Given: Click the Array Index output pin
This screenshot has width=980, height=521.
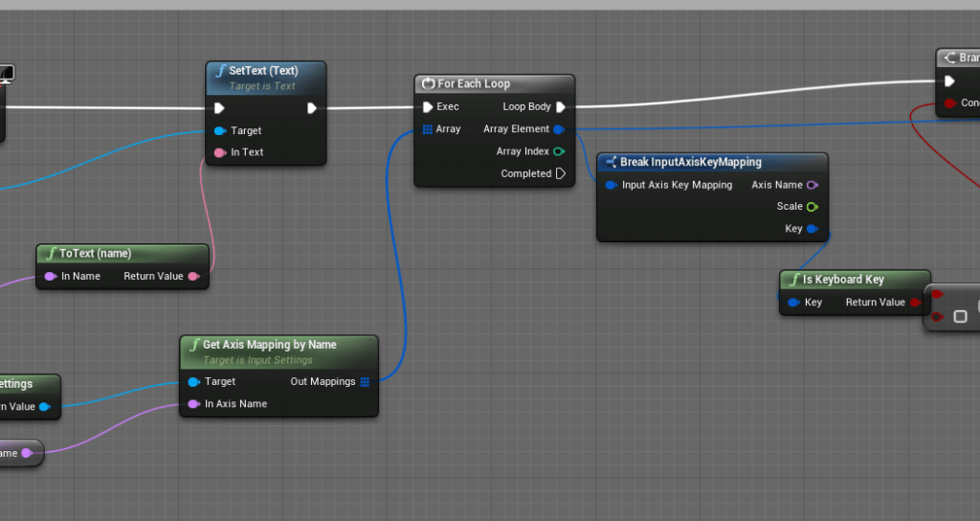Looking at the screenshot, I should click(x=559, y=151).
